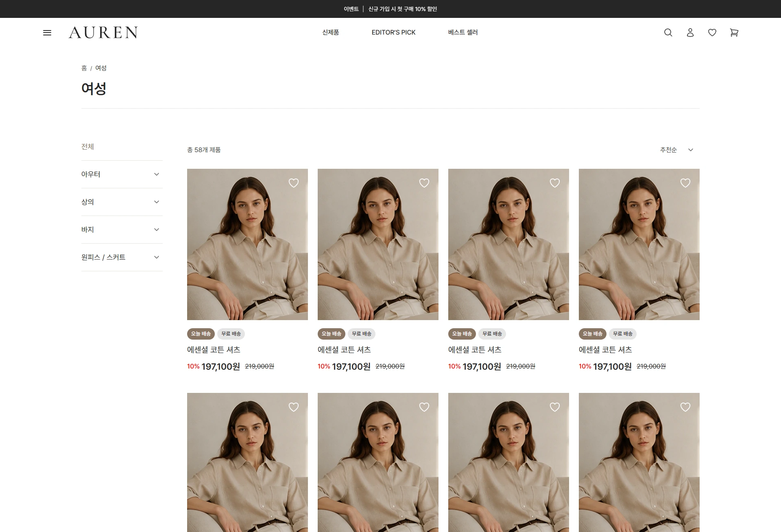
Task: Open the EDITOR'S PICK menu
Action: pyautogui.click(x=393, y=33)
